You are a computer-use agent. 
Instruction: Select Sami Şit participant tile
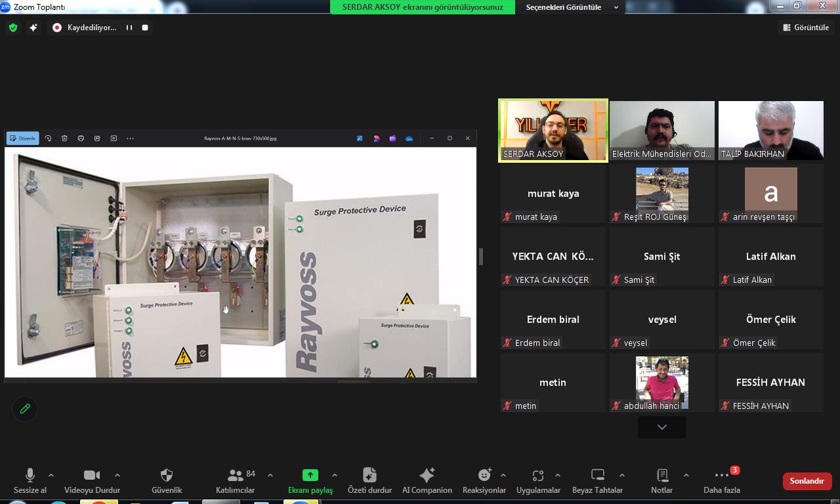coord(662,257)
